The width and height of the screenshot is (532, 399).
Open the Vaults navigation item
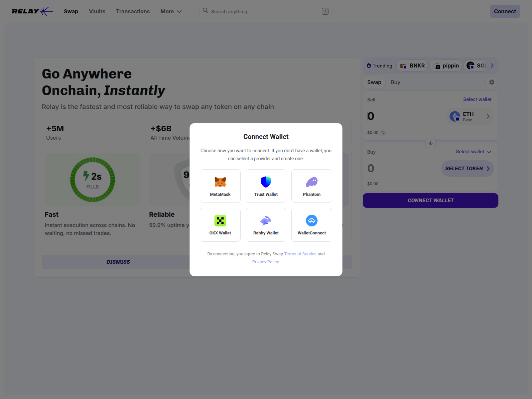(97, 11)
